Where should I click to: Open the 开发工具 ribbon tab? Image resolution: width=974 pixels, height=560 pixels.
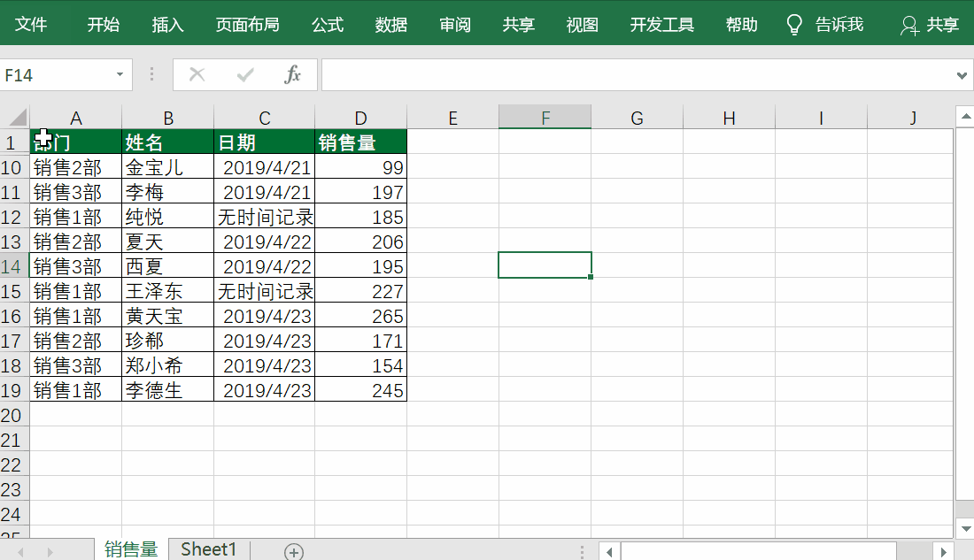(x=661, y=25)
